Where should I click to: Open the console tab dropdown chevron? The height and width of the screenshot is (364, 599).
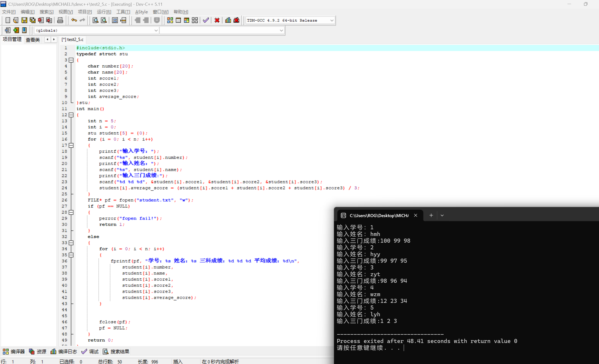442,215
